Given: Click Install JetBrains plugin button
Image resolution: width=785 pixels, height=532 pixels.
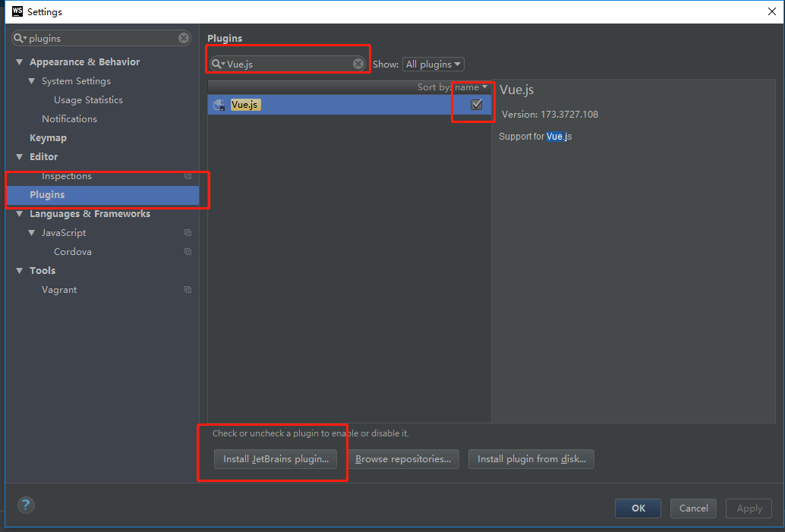Looking at the screenshot, I should pyautogui.click(x=276, y=459).
